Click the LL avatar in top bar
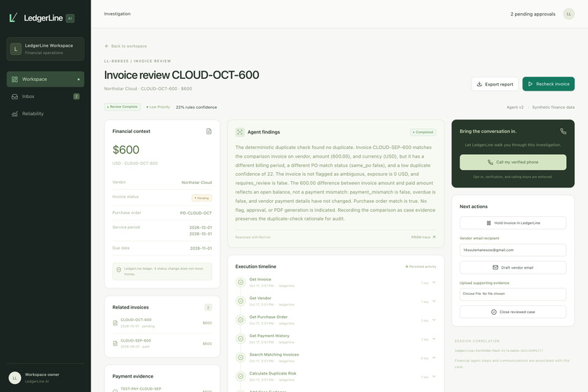This screenshot has width=588, height=392. pyautogui.click(x=568, y=14)
